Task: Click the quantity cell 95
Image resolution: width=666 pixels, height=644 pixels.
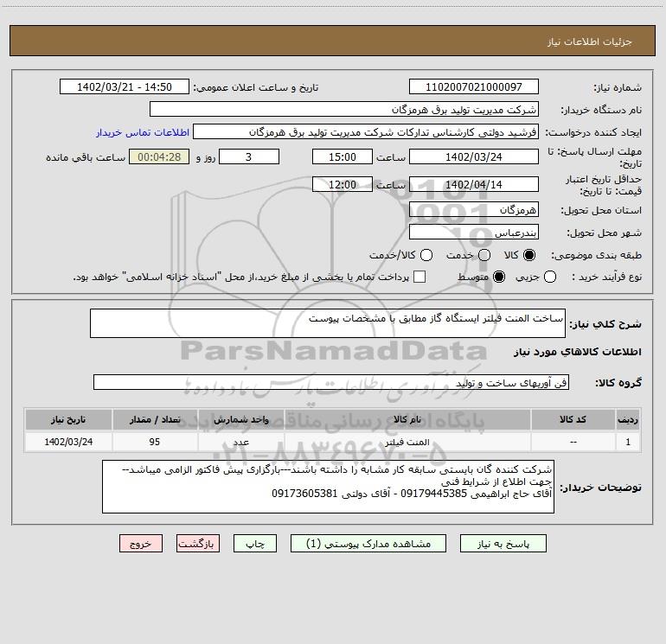Action: (x=155, y=442)
